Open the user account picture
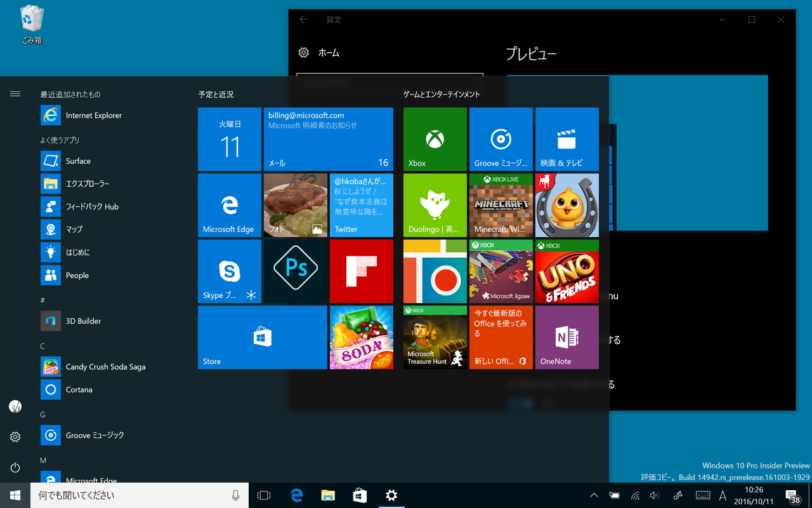812x508 pixels. click(15, 406)
